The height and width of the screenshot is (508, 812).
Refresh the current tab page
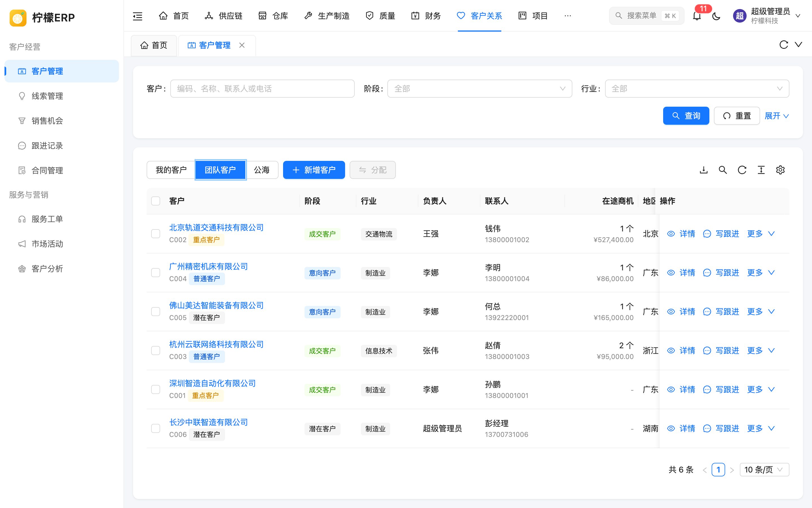click(x=784, y=45)
